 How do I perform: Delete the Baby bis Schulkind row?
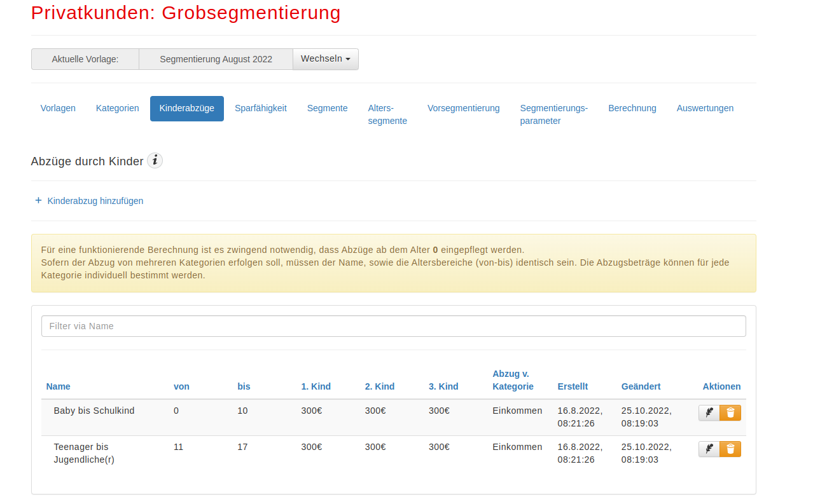[x=730, y=413]
